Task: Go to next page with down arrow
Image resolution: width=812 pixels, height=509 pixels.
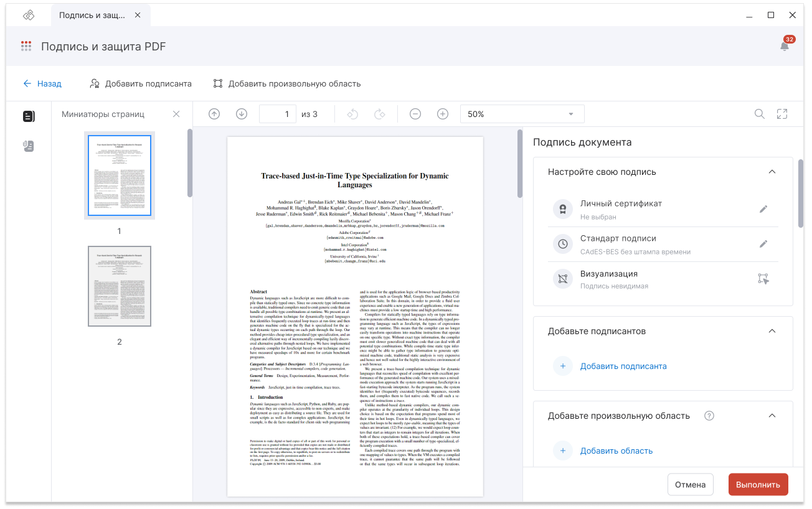Action: [x=242, y=114]
